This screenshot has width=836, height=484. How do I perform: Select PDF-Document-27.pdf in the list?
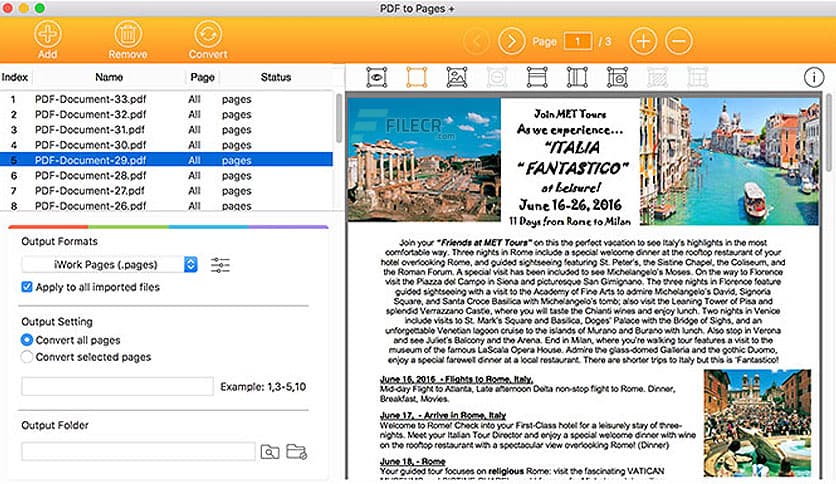166,191
